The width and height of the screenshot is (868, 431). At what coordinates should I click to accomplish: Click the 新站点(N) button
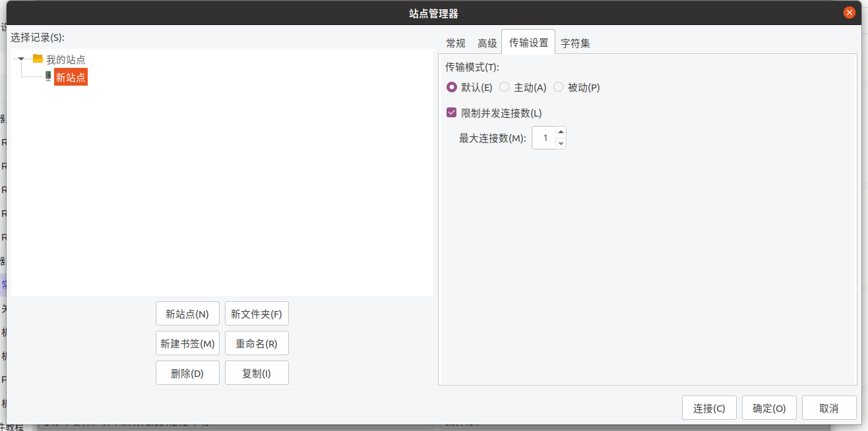187,314
